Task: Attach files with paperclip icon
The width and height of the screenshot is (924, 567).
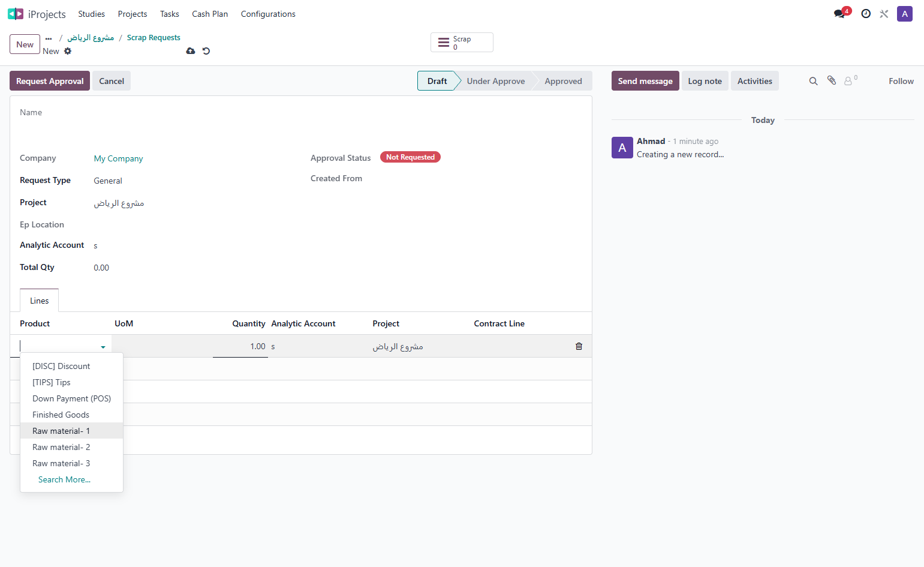Action: 832,80
